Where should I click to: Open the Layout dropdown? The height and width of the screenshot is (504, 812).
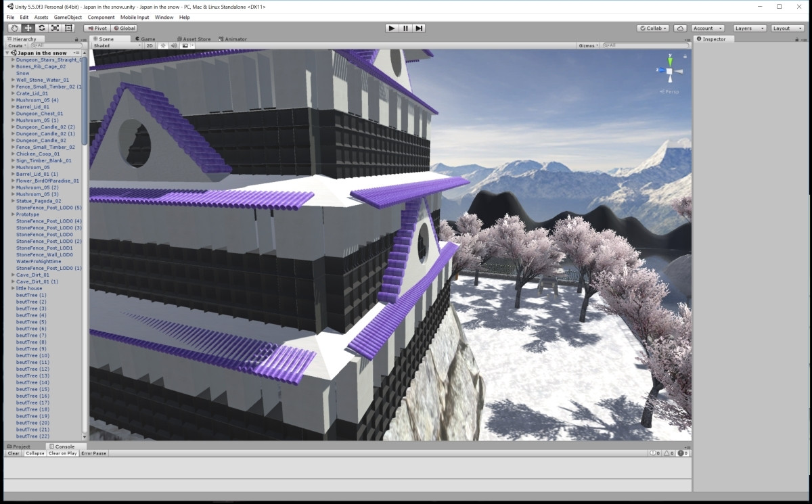tap(787, 28)
